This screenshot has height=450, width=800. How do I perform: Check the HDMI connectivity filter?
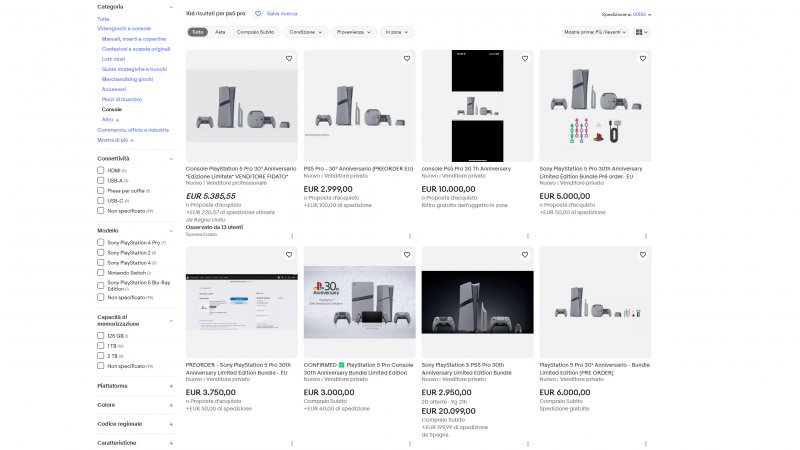[x=101, y=171]
